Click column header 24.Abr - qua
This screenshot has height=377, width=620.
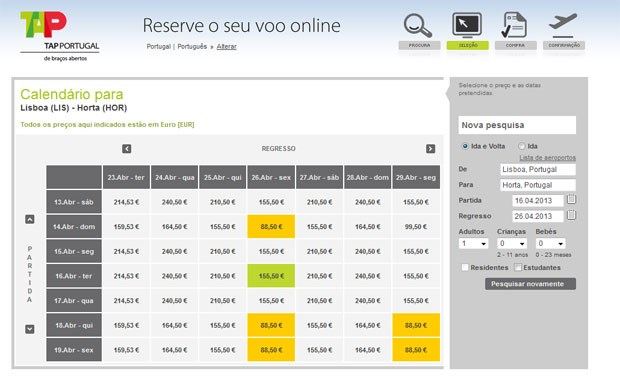[174, 177]
